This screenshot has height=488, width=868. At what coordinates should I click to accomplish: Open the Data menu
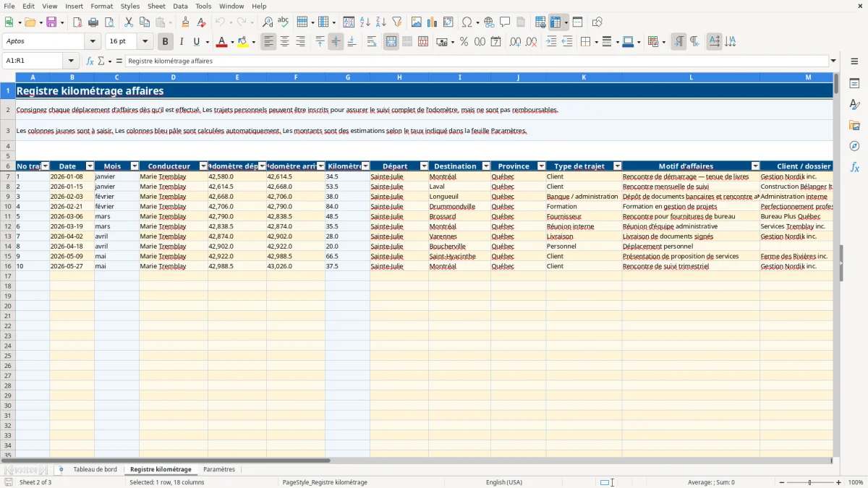pos(180,6)
